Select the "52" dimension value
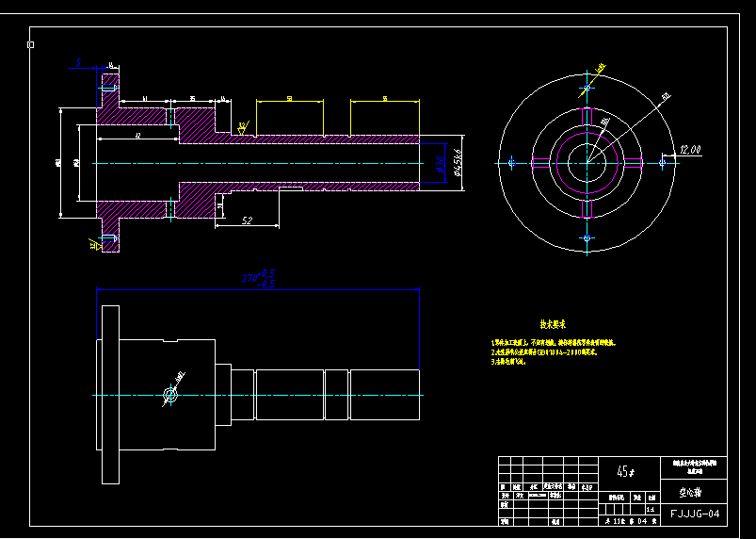The height and width of the screenshot is (539, 756). [x=247, y=221]
